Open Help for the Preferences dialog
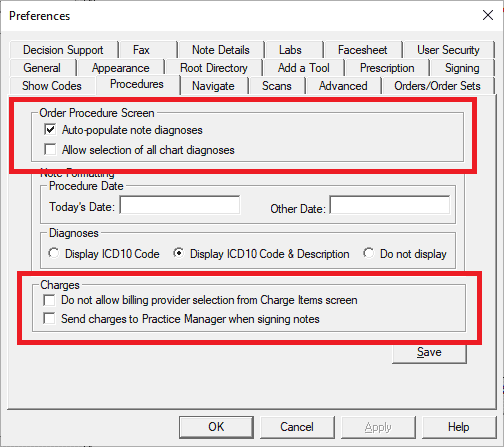Screen dimensions: 504x447 click(459, 427)
